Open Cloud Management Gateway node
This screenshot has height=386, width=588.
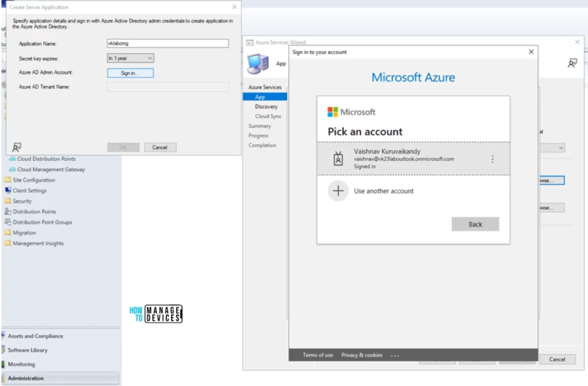coord(51,169)
